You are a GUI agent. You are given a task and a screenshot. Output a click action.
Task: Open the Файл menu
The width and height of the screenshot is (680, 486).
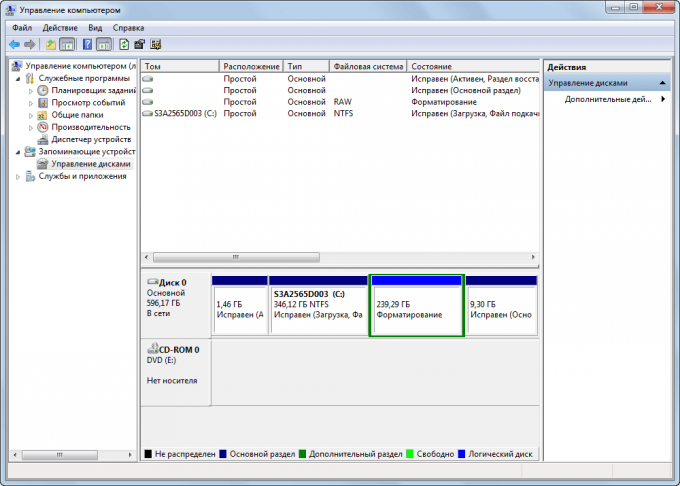point(22,28)
